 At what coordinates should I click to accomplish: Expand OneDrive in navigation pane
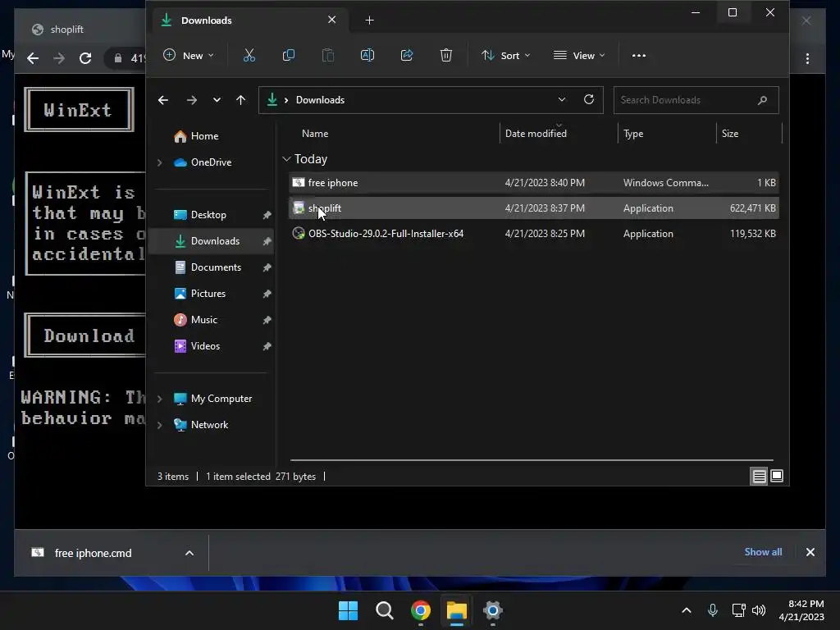160,162
